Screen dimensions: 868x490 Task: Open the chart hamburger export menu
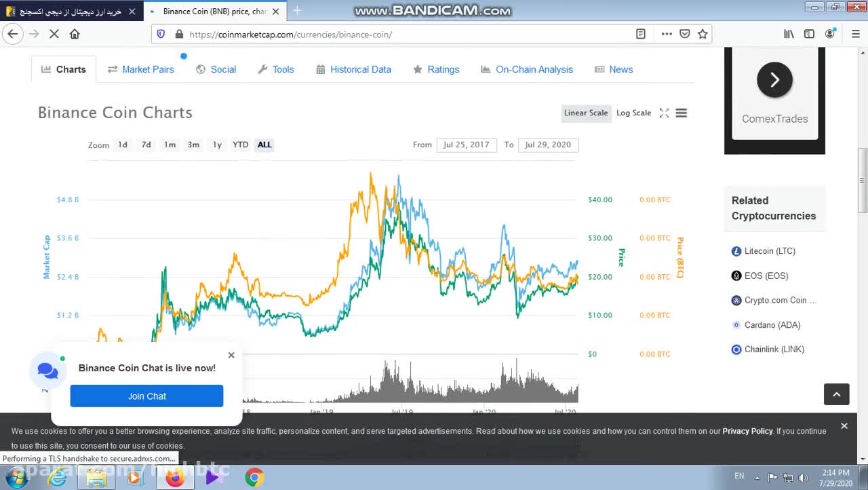[x=682, y=113]
